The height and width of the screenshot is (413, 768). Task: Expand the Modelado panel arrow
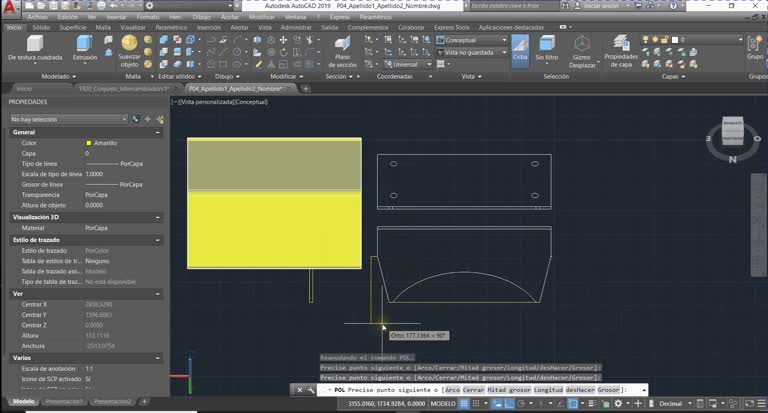click(74, 76)
